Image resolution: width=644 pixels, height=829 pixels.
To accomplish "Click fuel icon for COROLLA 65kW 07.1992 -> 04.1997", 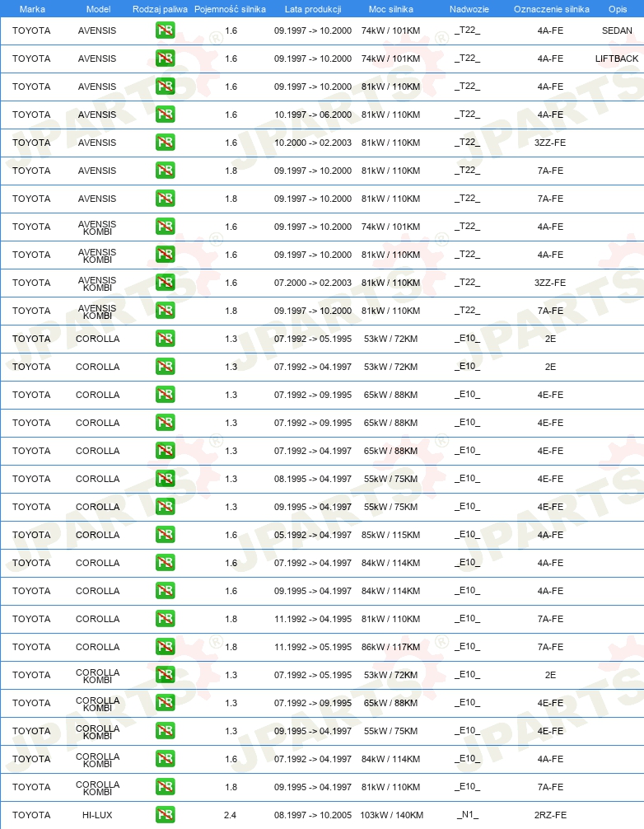I will coord(166,451).
